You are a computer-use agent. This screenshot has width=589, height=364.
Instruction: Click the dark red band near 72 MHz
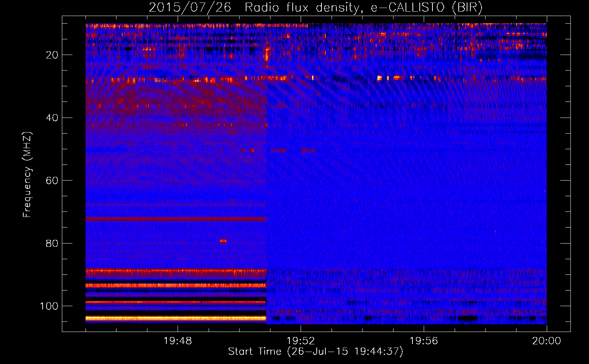pyautogui.click(x=176, y=219)
